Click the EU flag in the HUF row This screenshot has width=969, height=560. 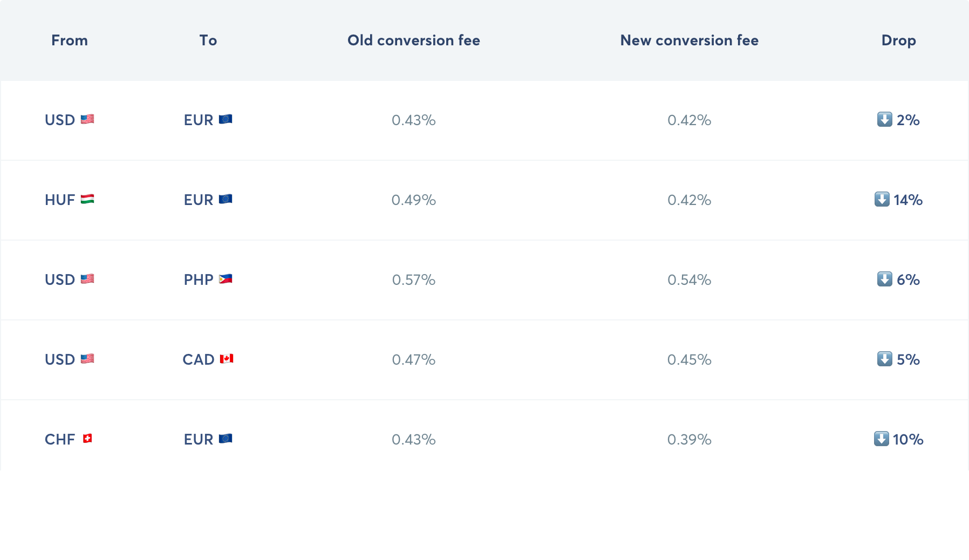tap(226, 199)
